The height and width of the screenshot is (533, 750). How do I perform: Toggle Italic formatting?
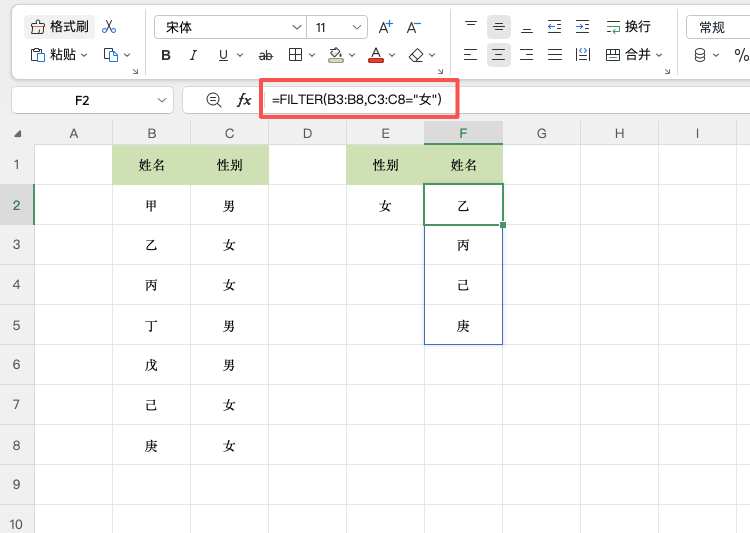point(194,56)
